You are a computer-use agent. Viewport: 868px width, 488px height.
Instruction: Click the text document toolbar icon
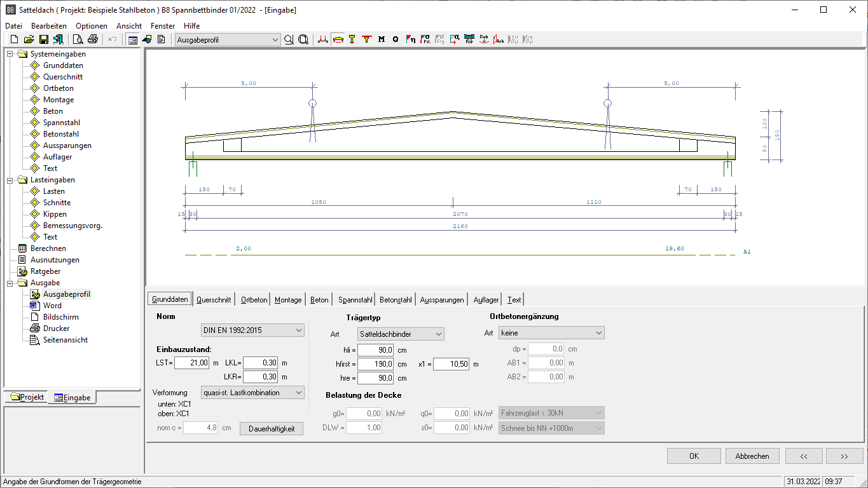click(162, 39)
